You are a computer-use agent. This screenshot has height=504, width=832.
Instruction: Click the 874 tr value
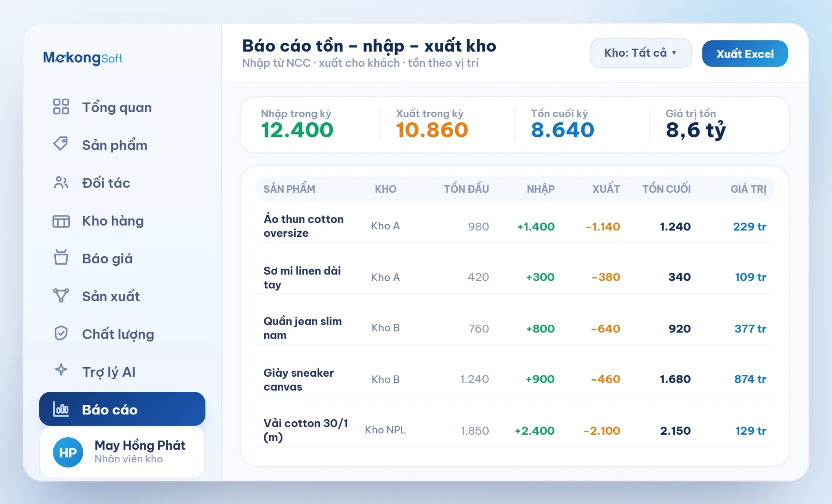coord(750,379)
